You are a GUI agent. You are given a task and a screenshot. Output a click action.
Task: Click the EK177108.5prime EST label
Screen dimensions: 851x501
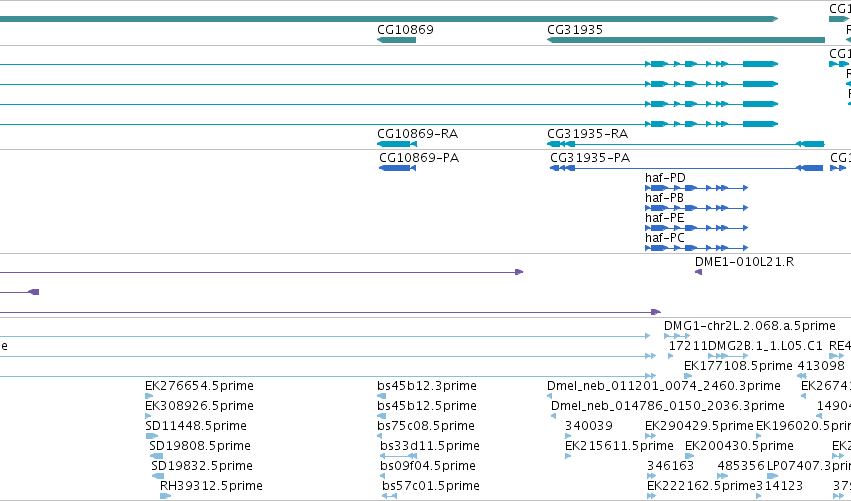(738, 366)
